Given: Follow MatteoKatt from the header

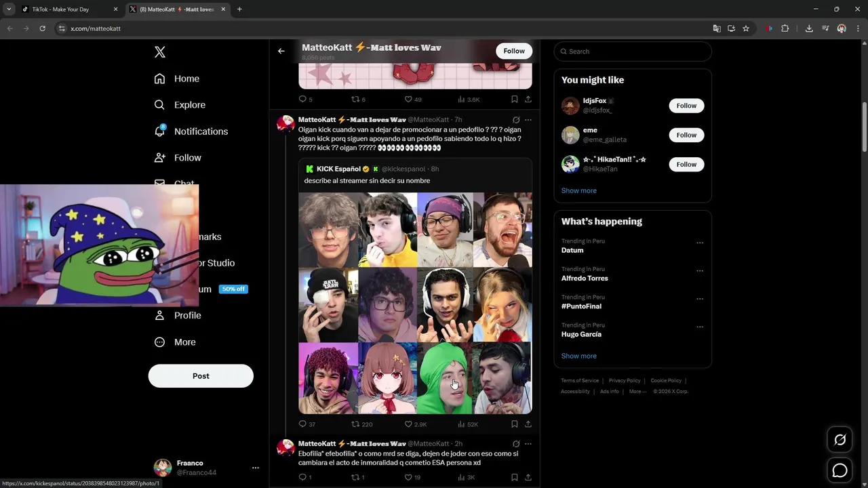Looking at the screenshot, I should click(514, 51).
